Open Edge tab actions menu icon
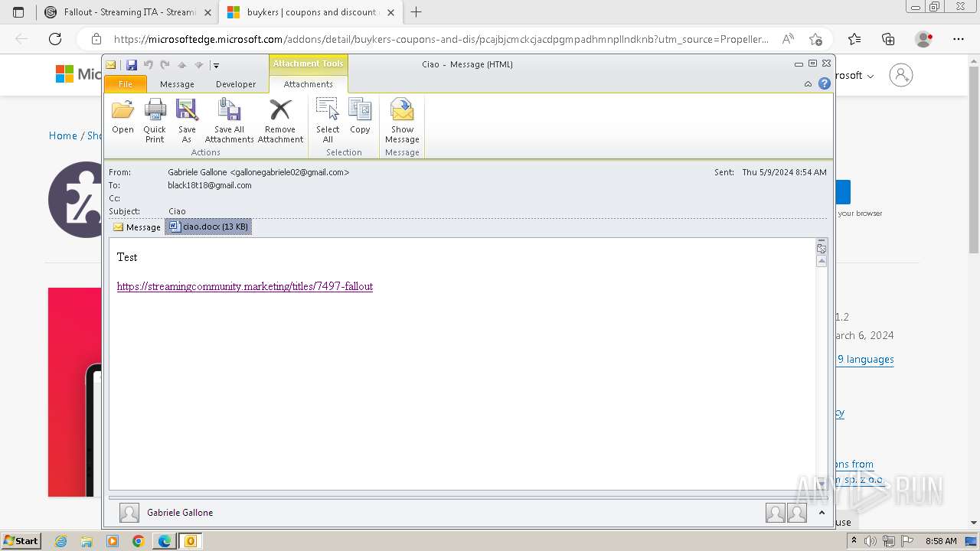This screenshot has width=980, height=551. coord(18,12)
